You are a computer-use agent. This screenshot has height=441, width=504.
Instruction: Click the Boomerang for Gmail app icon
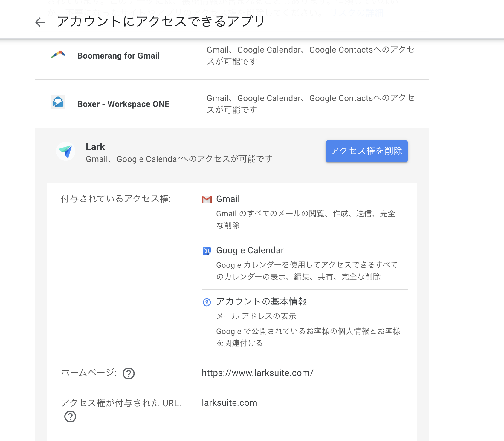tap(58, 55)
